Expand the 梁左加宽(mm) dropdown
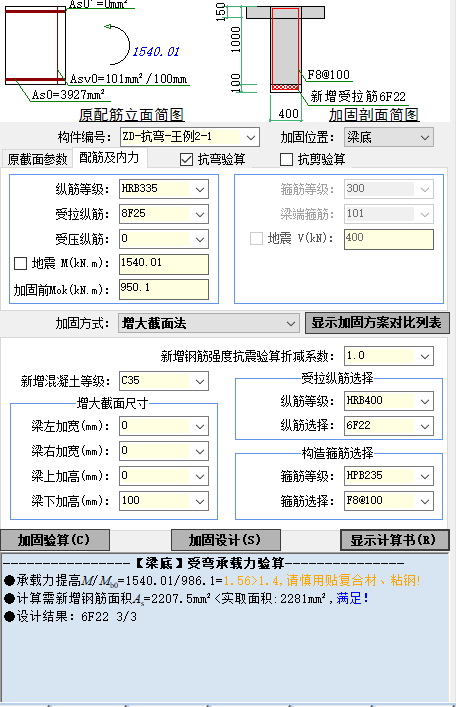The image size is (456, 707). click(x=164, y=426)
